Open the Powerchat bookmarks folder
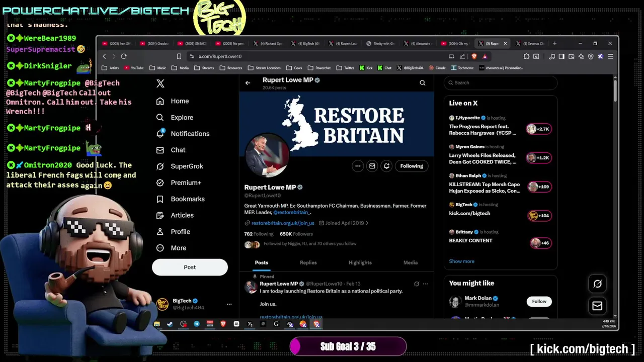The width and height of the screenshot is (644, 362). click(319, 68)
